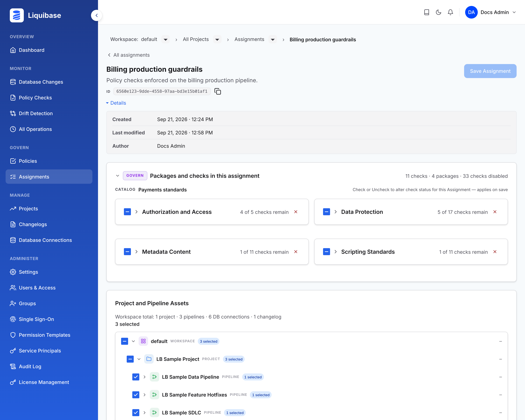The height and width of the screenshot is (420, 525).
Task: Toggle the Authorization and Access package checkbox
Action: (x=127, y=212)
